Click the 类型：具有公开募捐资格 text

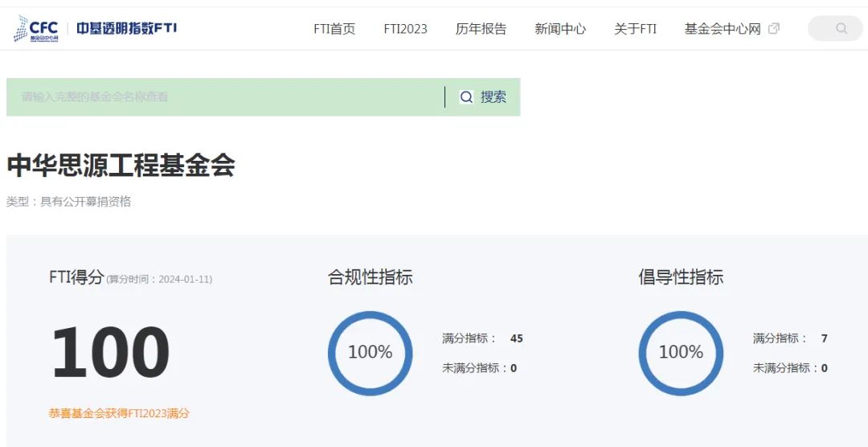(x=68, y=202)
